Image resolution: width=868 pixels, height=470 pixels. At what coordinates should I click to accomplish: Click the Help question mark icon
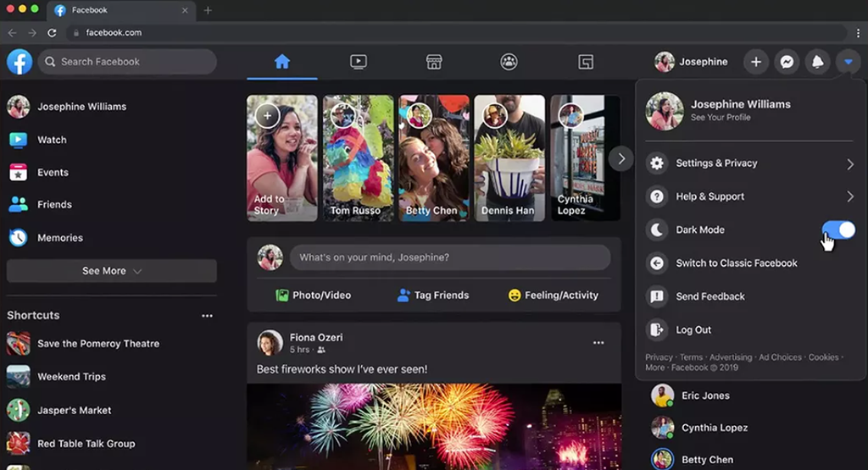(657, 196)
